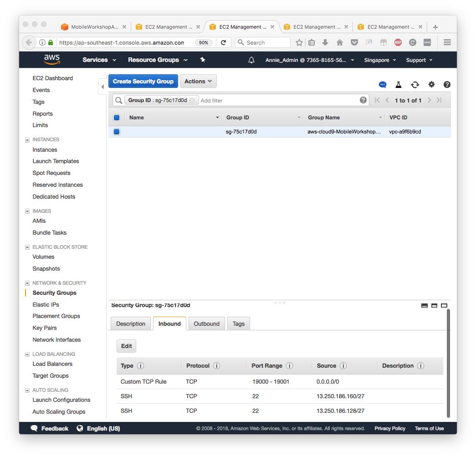This screenshot has width=476, height=457.
Task: Click the Feedback link in footer
Action: [x=50, y=428]
